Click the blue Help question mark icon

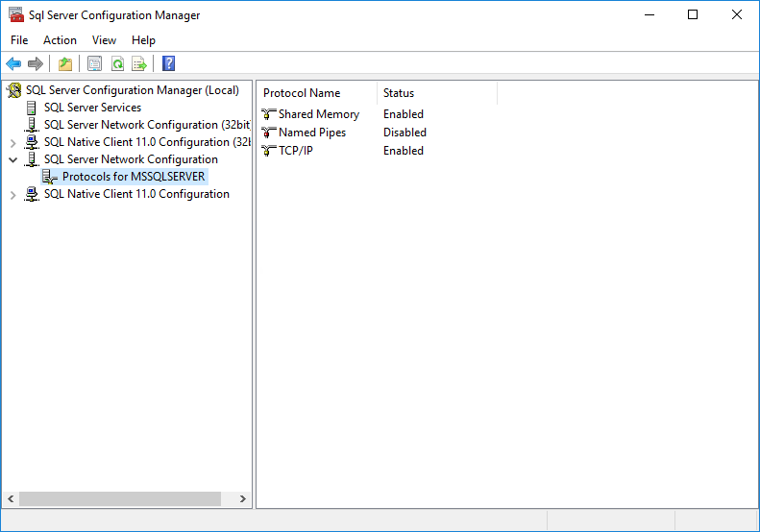click(x=168, y=63)
